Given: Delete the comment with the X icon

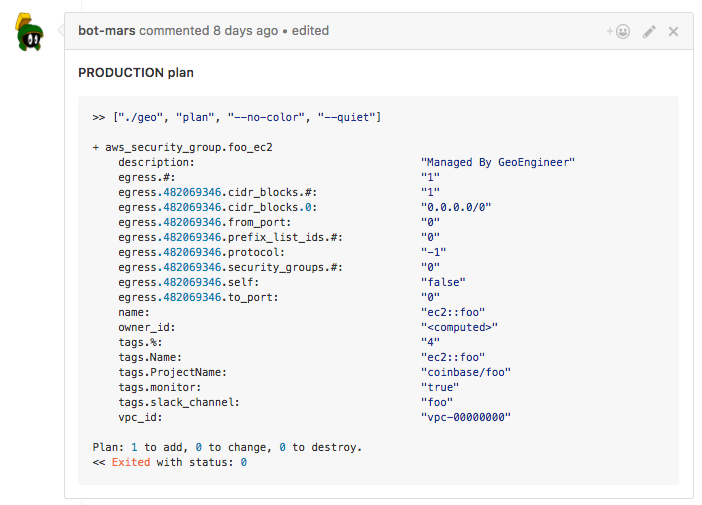Looking at the screenshot, I should [673, 31].
